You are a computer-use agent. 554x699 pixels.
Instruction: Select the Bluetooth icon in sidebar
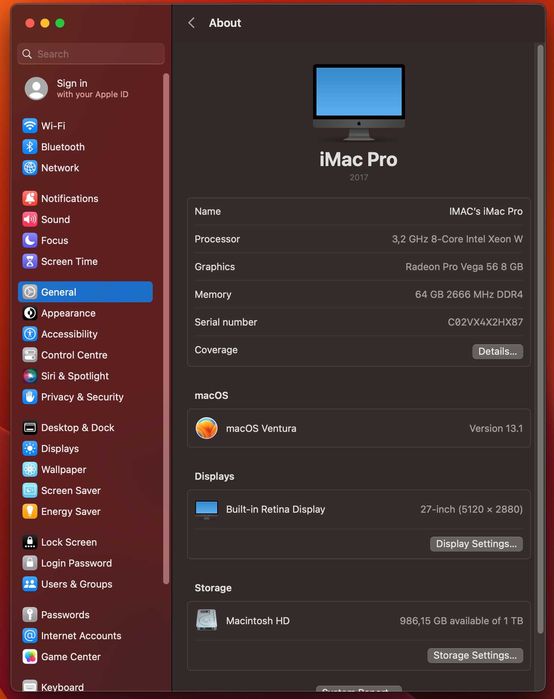coord(30,147)
